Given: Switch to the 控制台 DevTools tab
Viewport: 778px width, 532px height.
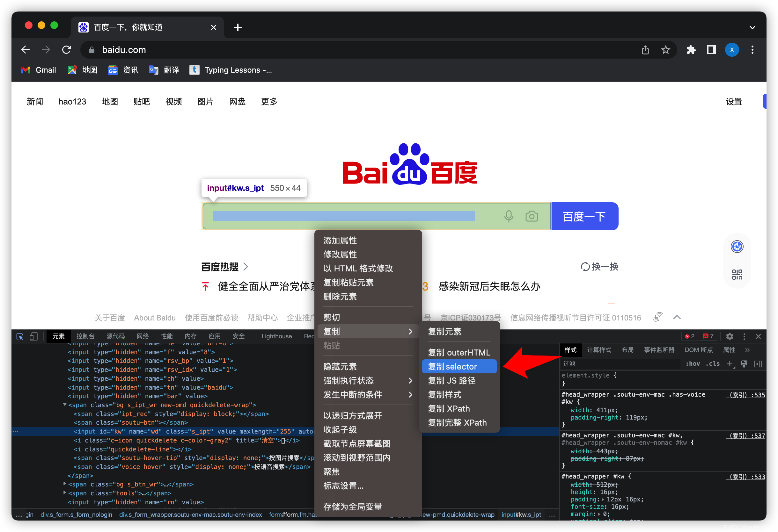Looking at the screenshot, I should (x=85, y=336).
